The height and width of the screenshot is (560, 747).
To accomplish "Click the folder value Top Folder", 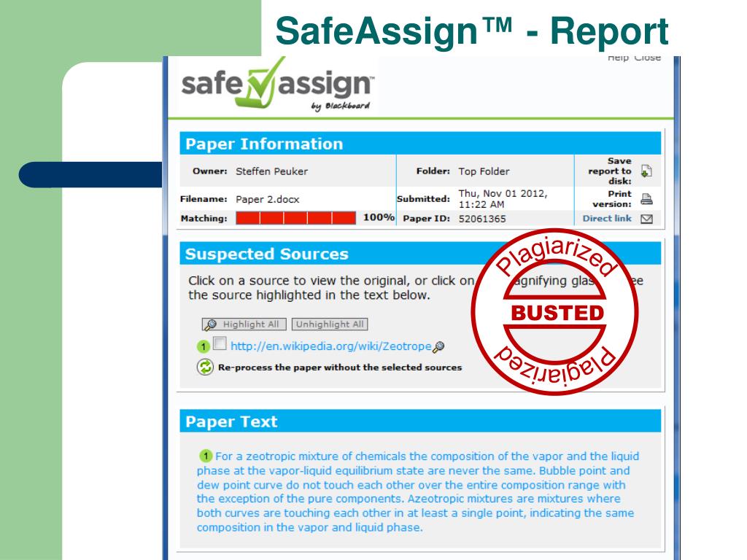I will 484,171.
